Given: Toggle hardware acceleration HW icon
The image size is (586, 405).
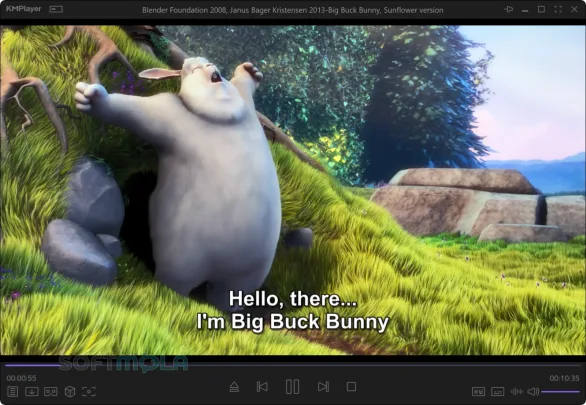Looking at the screenshot, I should click(x=478, y=392).
